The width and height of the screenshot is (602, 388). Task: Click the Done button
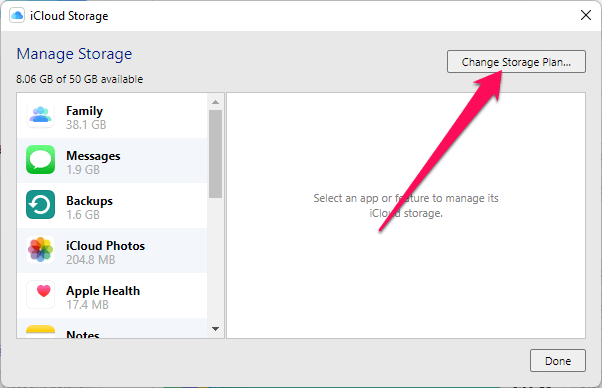tap(558, 360)
